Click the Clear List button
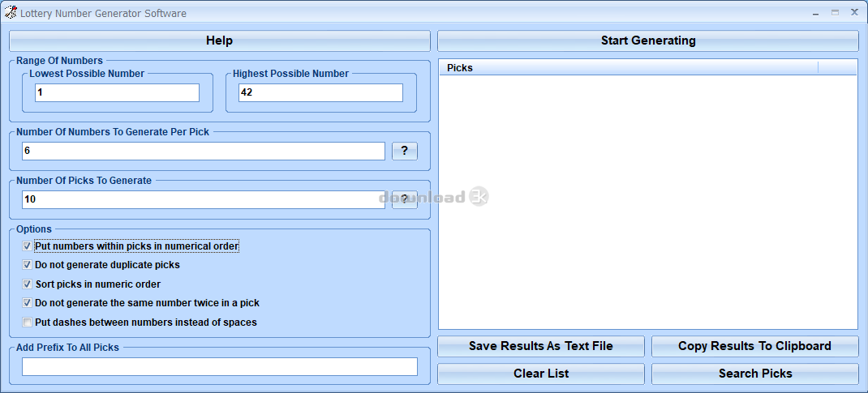 click(x=541, y=374)
